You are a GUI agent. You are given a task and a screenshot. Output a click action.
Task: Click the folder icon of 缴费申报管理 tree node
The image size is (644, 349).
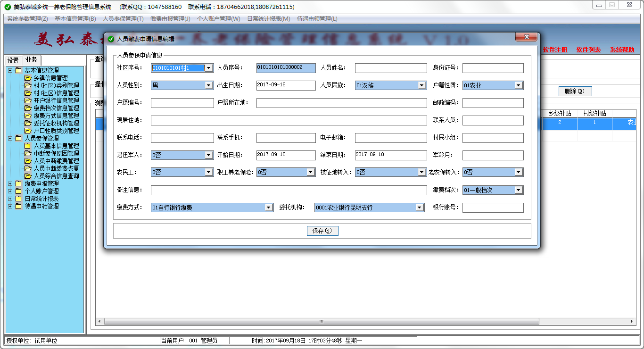tap(18, 183)
